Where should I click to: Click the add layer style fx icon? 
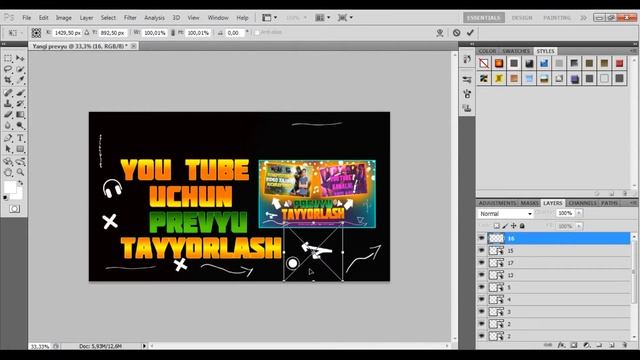(561, 345)
